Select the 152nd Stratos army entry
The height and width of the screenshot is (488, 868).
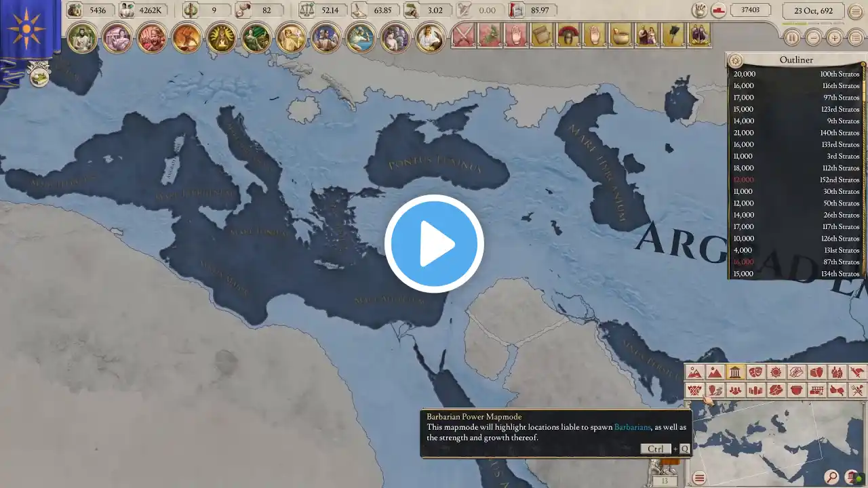(x=796, y=180)
